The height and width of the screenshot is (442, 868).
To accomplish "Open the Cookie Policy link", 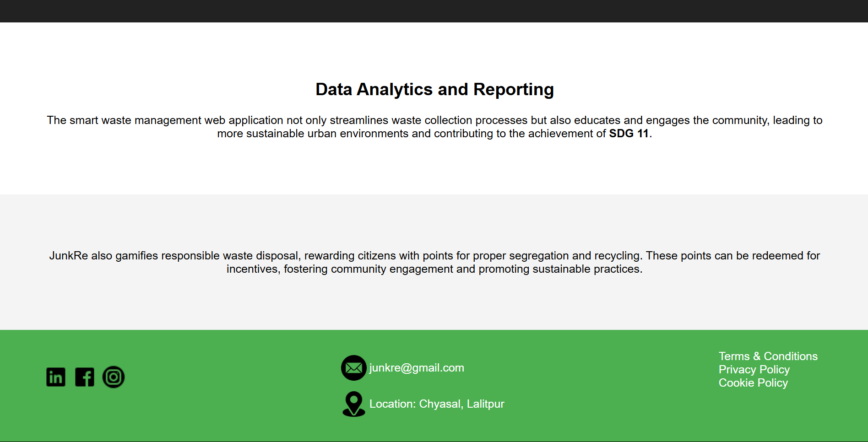I will pyautogui.click(x=753, y=383).
